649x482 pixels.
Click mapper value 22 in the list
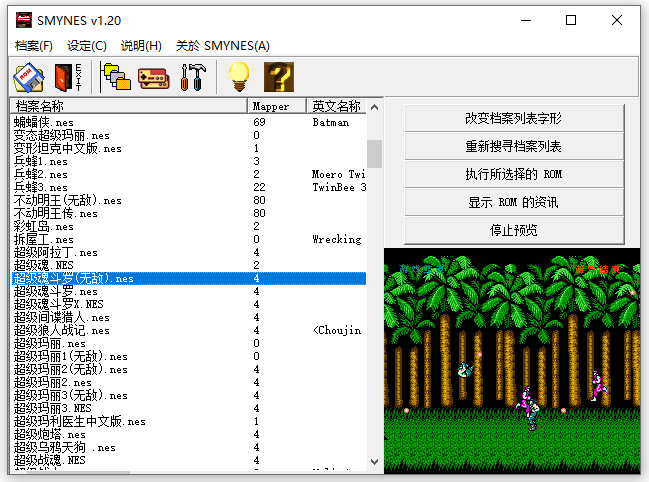[x=259, y=187]
